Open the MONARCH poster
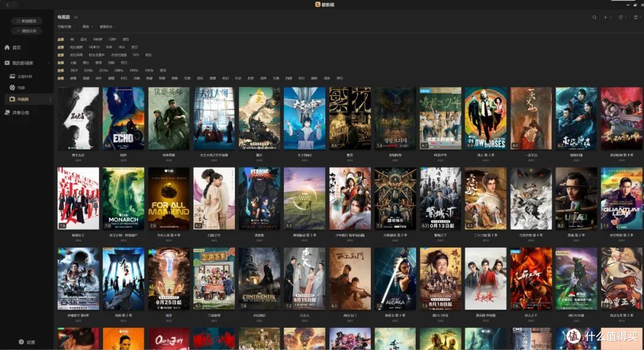644x350 pixels. coord(123,199)
